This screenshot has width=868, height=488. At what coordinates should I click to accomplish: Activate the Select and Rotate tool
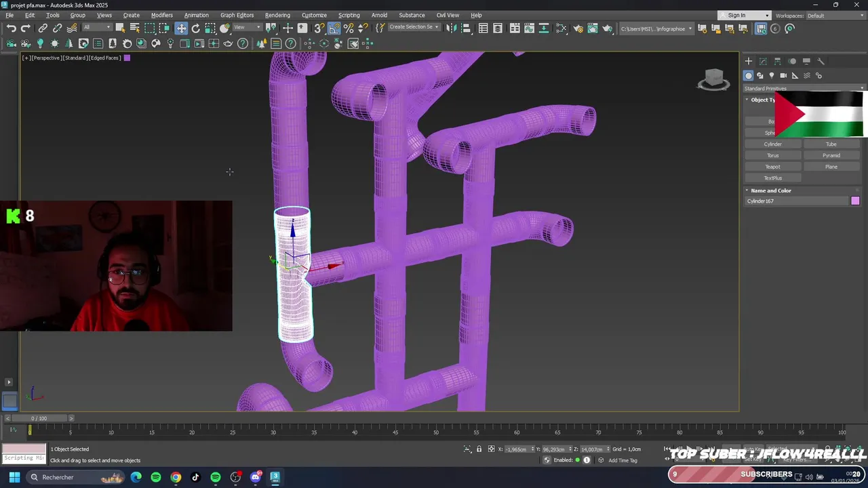point(196,28)
